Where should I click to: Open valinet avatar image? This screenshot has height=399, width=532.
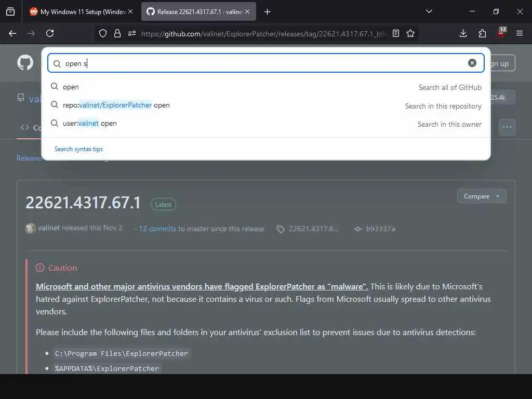[30, 229]
